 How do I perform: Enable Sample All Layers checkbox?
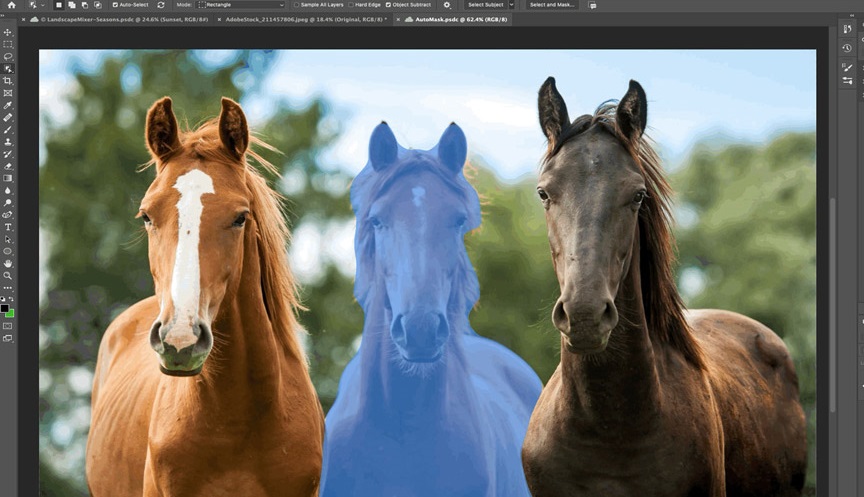click(296, 5)
